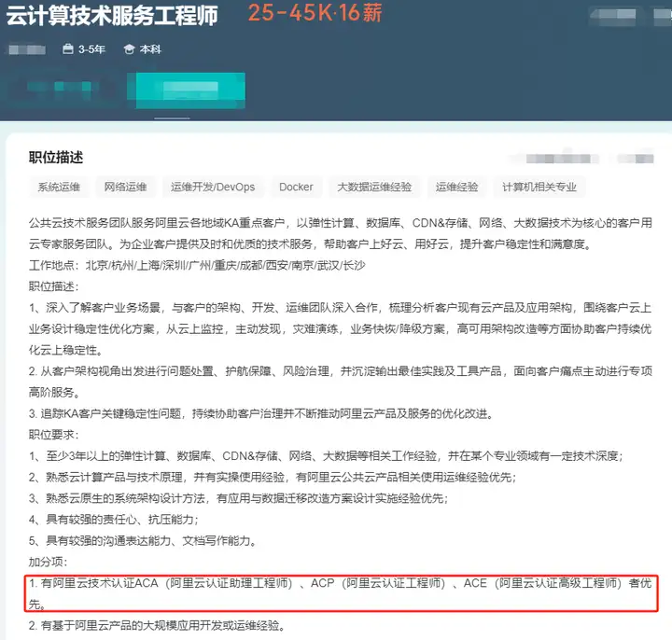The height and width of the screenshot is (640, 672).
Task: Click the Docker skill tag
Action: (296, 187)
